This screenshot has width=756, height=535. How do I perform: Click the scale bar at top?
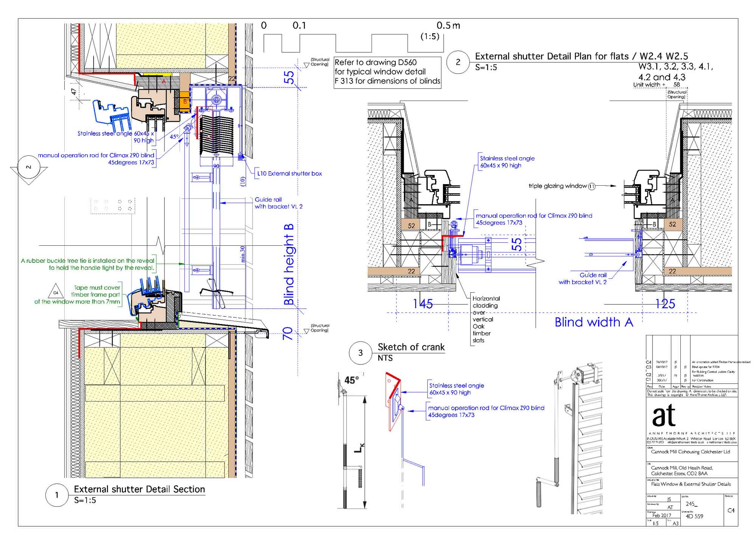(x=353, y=43)
